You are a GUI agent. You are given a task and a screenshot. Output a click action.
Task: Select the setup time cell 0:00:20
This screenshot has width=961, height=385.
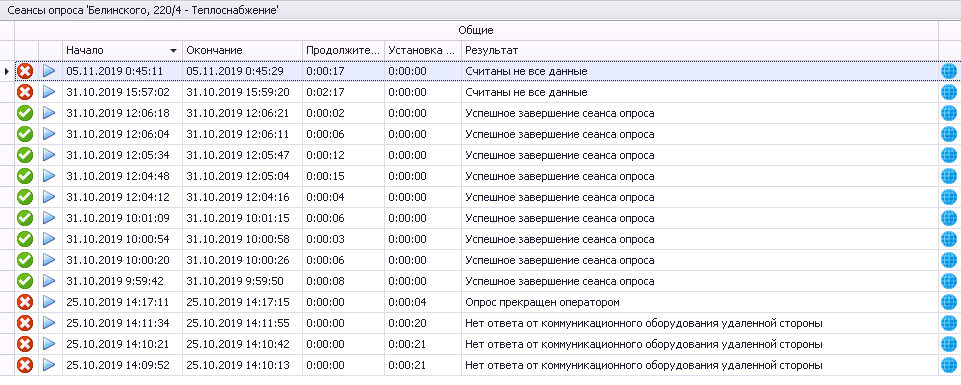[x=424, y=323]
